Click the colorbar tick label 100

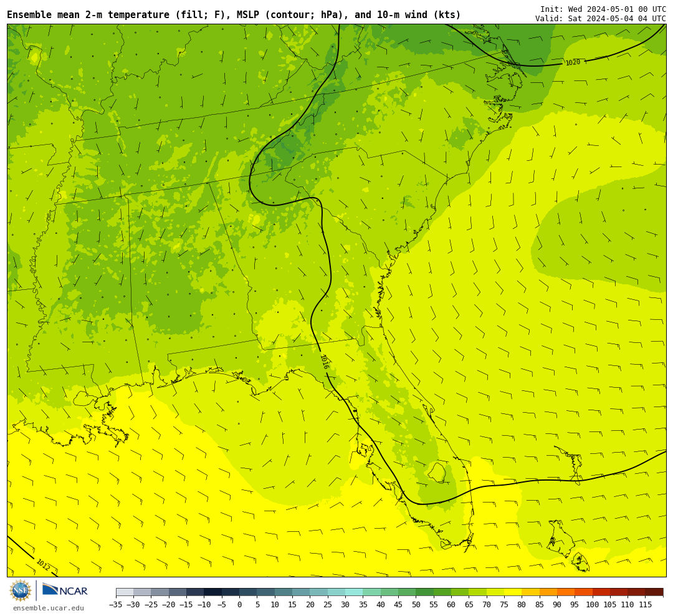(593, 604)
